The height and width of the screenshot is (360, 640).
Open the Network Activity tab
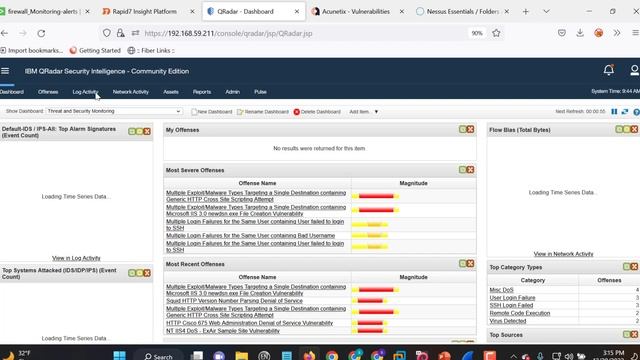pos(131,92)
